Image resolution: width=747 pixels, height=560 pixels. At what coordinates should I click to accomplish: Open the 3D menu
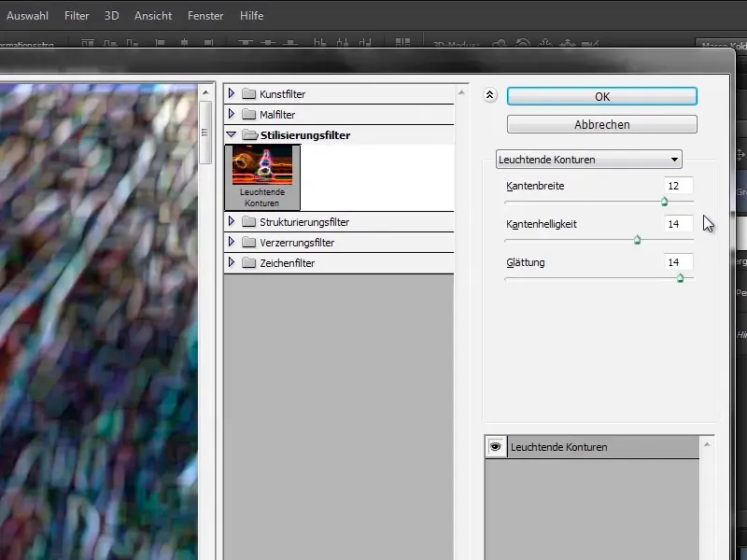click(x=111, y=16)
